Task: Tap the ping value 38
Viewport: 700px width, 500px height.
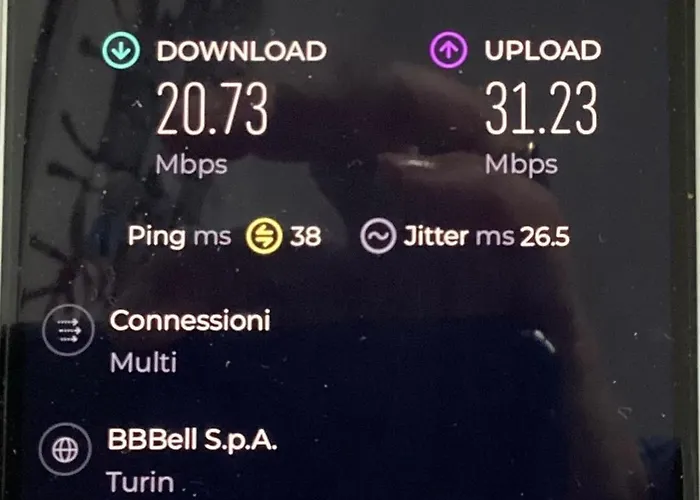Action: coord(305,236)
